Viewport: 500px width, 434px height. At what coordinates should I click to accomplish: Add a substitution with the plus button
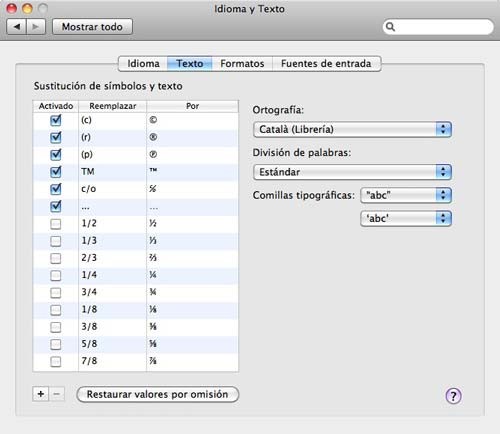pyautogui.click(x=41, y=394)
